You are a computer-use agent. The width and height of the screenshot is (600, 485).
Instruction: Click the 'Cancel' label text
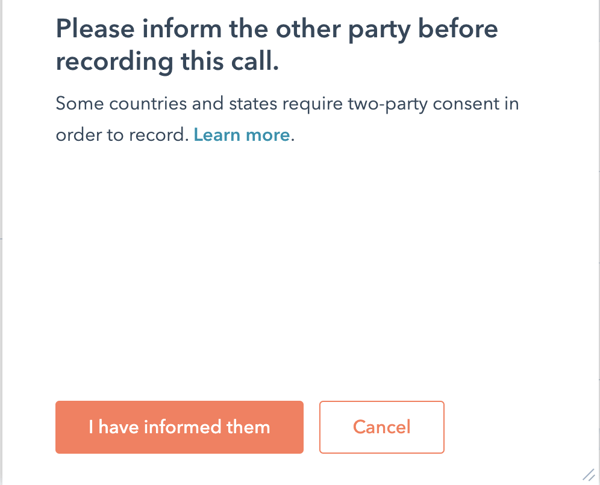(381, 427)
